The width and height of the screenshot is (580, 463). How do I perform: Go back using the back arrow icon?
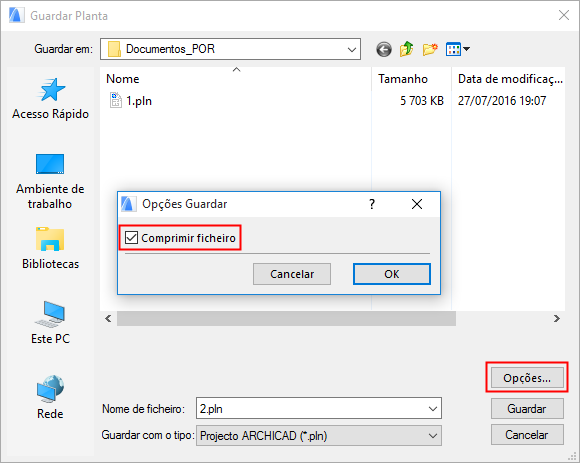coord(384,49)
